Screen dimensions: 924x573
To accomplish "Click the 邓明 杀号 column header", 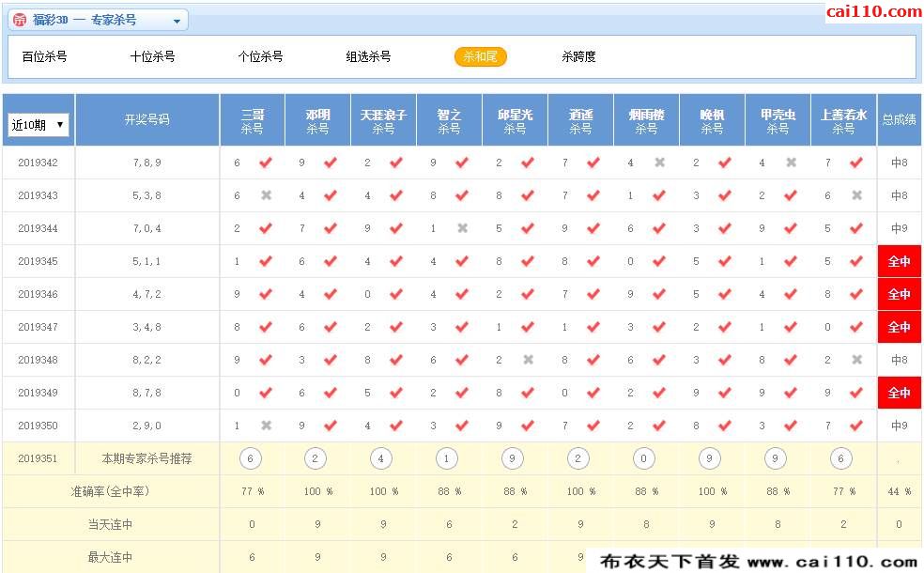I will [317, 120].
